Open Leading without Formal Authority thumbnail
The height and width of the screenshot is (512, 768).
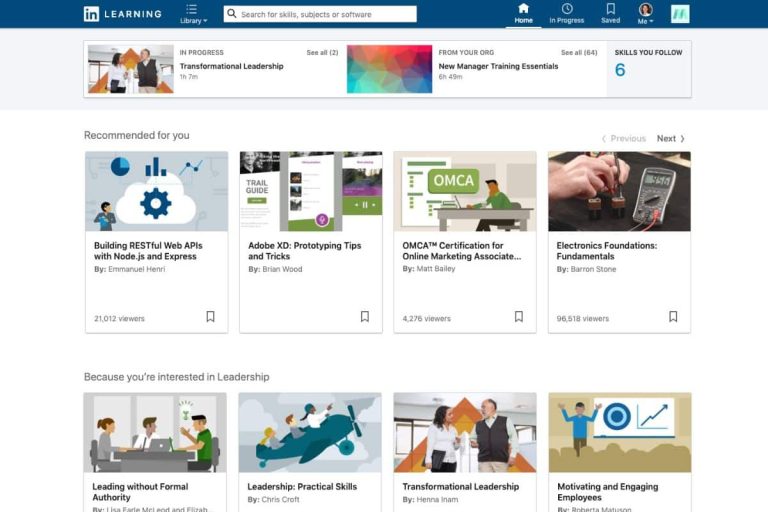coord(155,433)
